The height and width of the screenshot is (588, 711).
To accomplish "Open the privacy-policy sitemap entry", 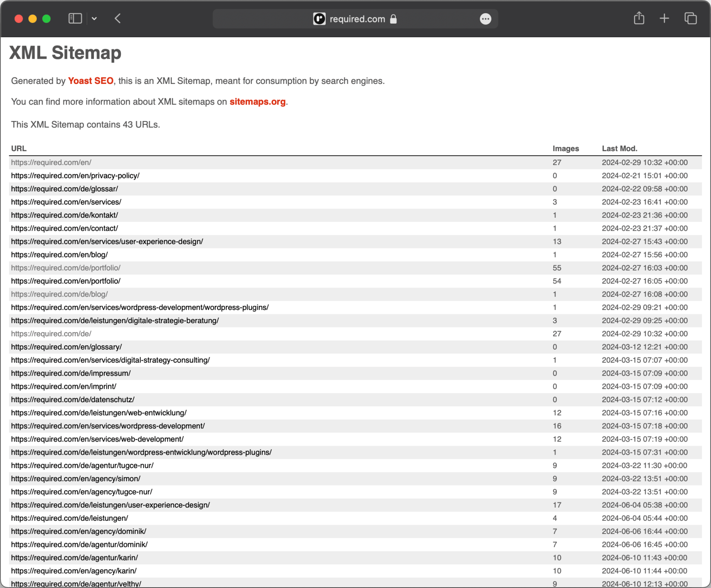I will (75, 176).
